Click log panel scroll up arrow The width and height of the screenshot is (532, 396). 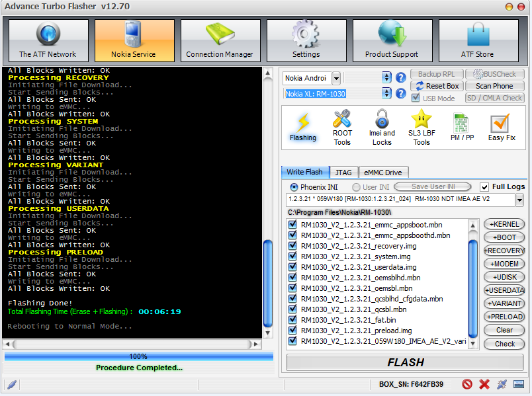[268, 73]
